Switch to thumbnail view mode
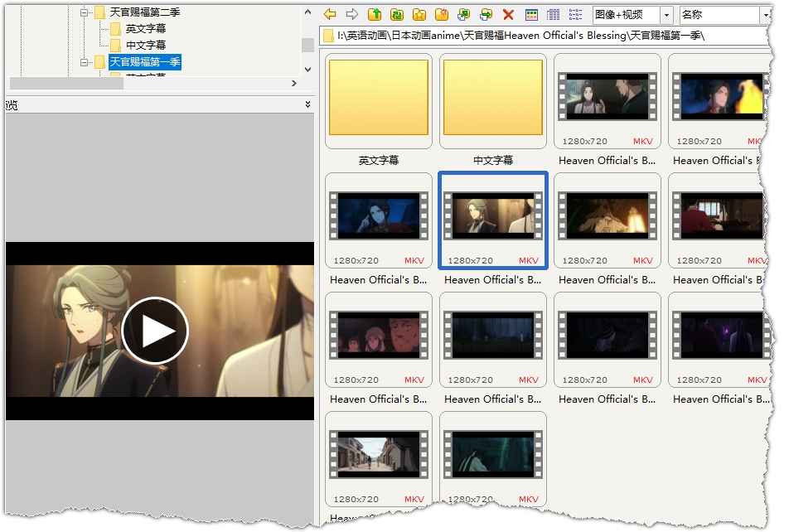789x532 pixels. (x=531, y=15)
